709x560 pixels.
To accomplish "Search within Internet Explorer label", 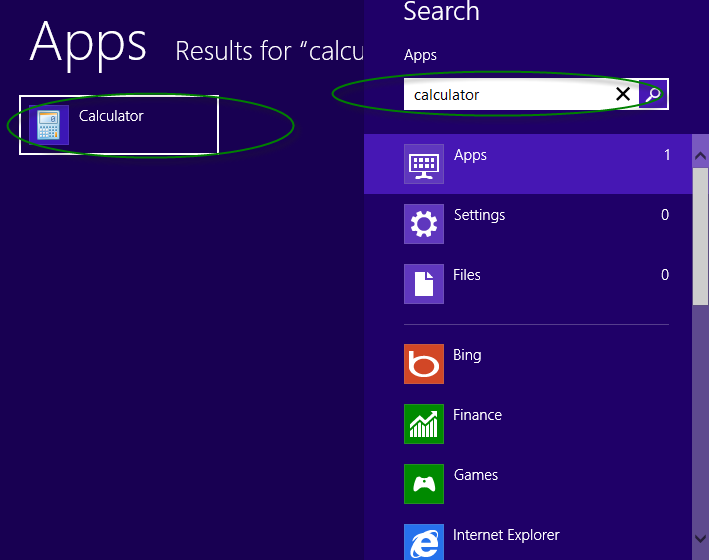I will [506, 535].
